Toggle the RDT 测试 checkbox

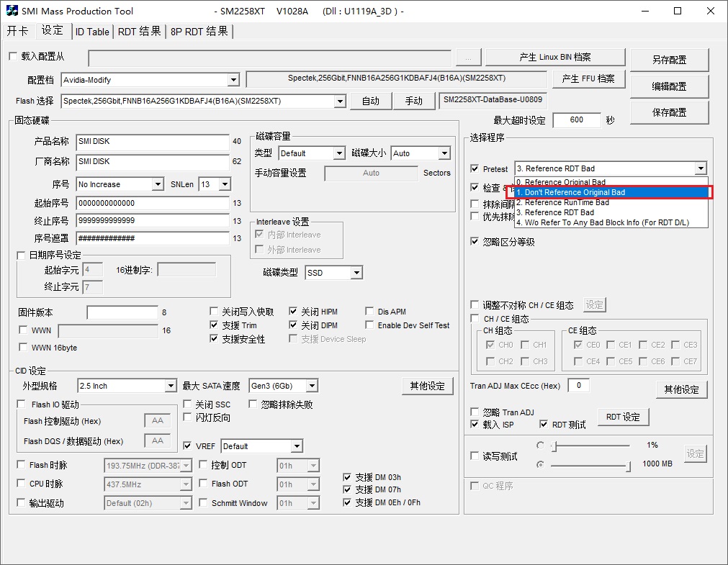544,425
